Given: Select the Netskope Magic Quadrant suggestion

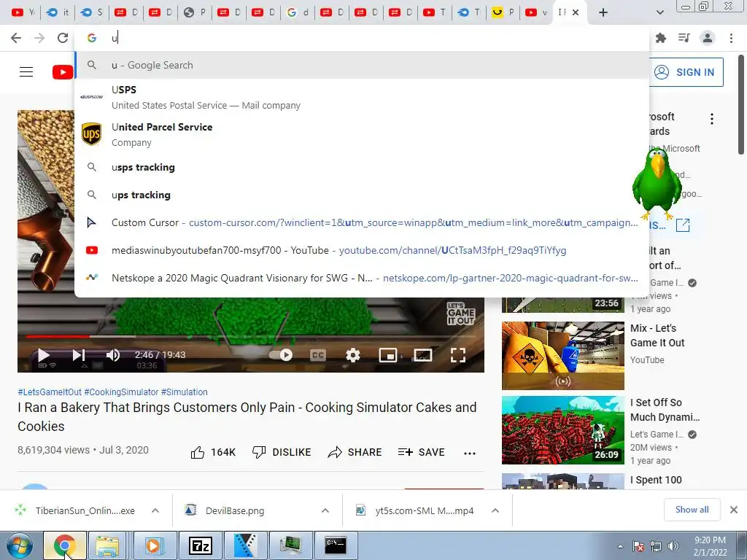Looking at the screenshot, I should (x=362, y=278).
